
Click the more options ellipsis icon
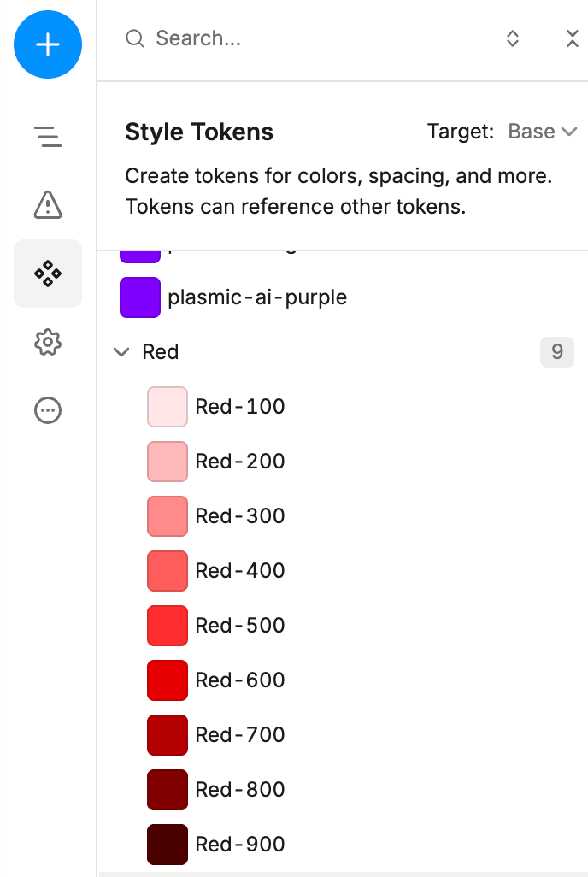click(48, 411)
